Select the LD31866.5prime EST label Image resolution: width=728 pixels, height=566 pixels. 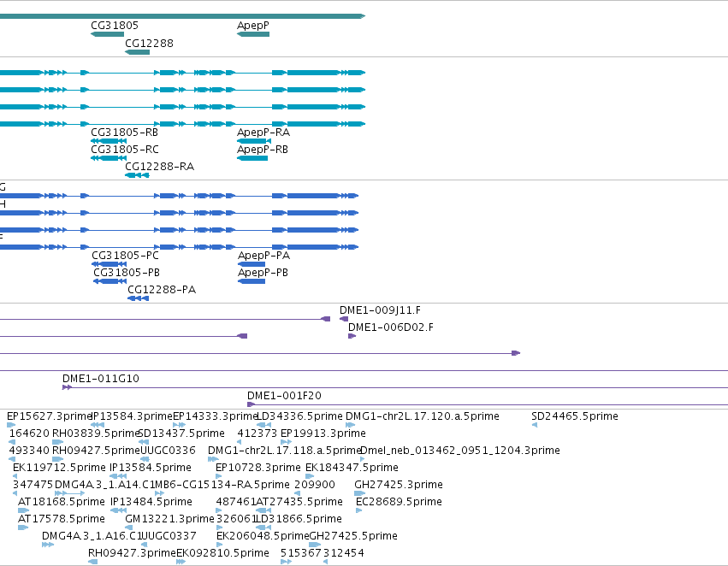tap(299, 519)
